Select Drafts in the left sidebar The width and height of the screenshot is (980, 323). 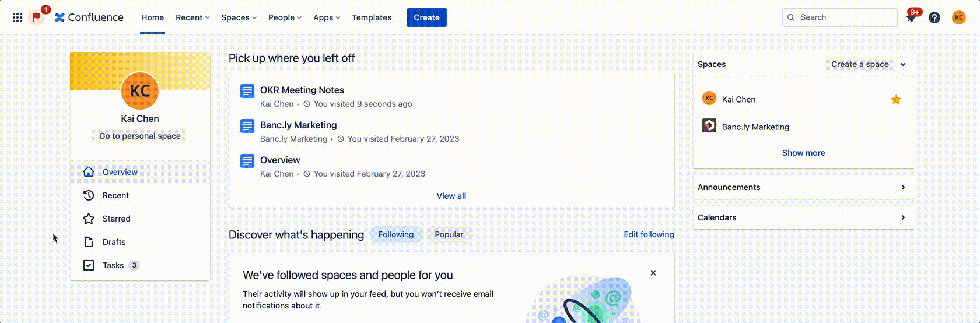(x=140, y=242)
